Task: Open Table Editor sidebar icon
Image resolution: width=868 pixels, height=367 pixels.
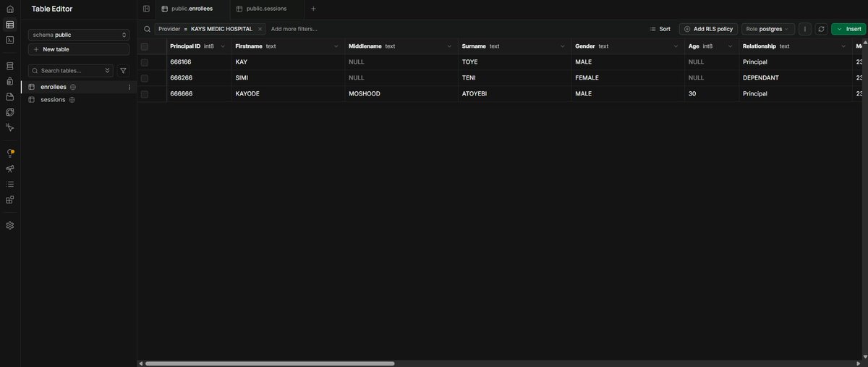Action: (10, 25)
